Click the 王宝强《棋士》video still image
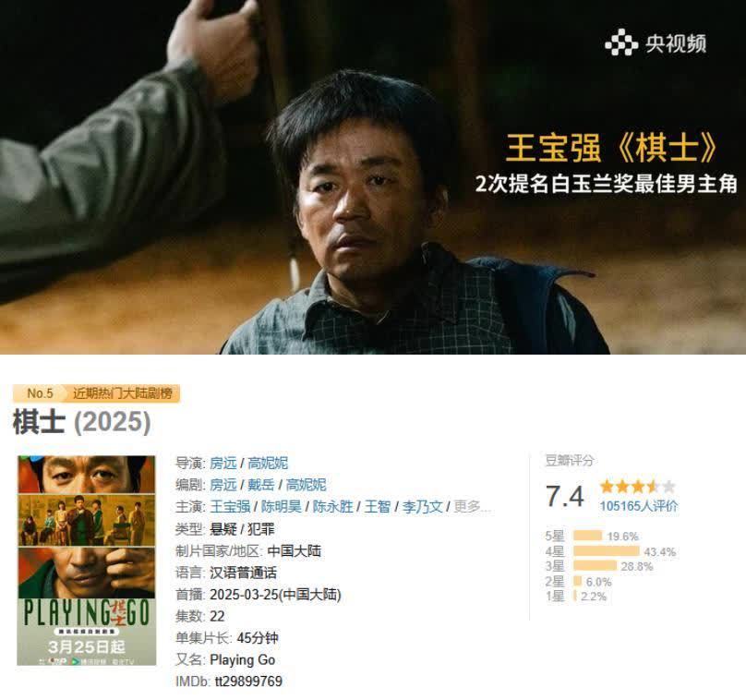 (373, 177)
